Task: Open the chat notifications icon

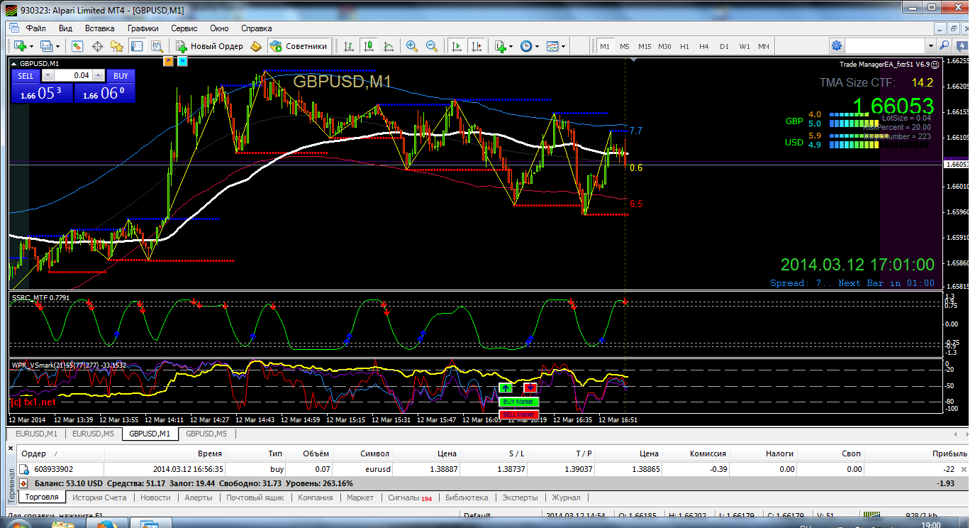Action: tap(963, 45)
